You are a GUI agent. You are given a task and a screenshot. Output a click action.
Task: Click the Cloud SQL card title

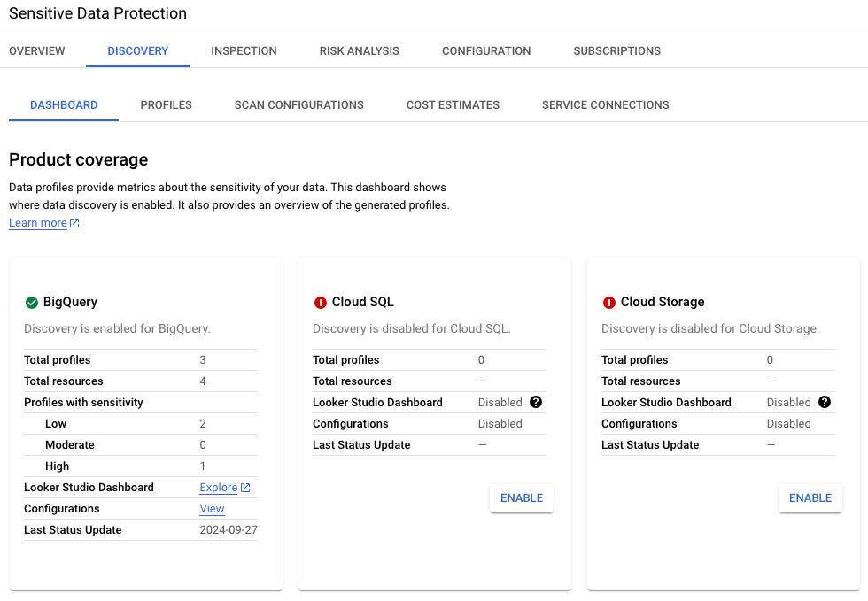(x=363, y=302)
